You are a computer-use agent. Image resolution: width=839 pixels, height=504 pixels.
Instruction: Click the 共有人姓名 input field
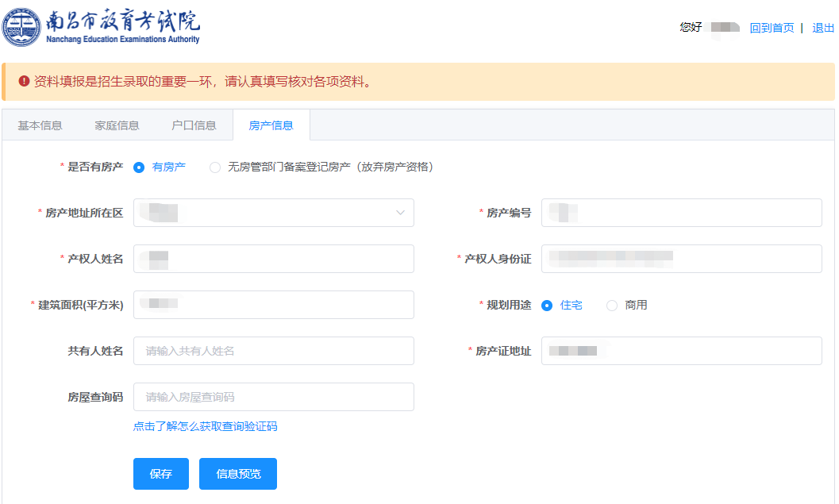(x=273, y=351)
